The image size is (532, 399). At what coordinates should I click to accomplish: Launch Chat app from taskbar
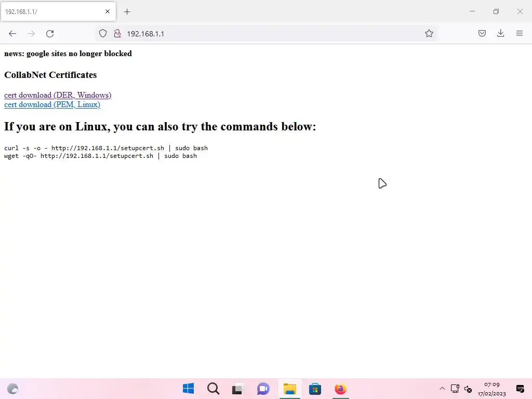click(263, 389)
